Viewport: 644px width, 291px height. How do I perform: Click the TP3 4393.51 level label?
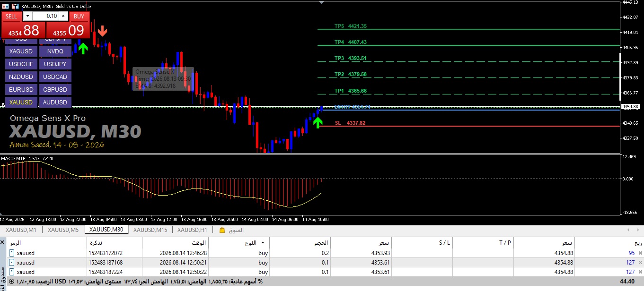click(351, 59)
